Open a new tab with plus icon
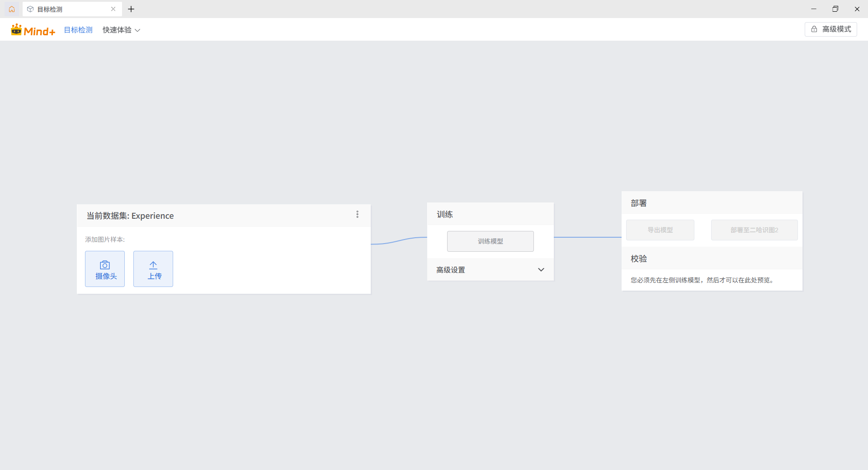 pyautogui.click(x=131, y=9)
